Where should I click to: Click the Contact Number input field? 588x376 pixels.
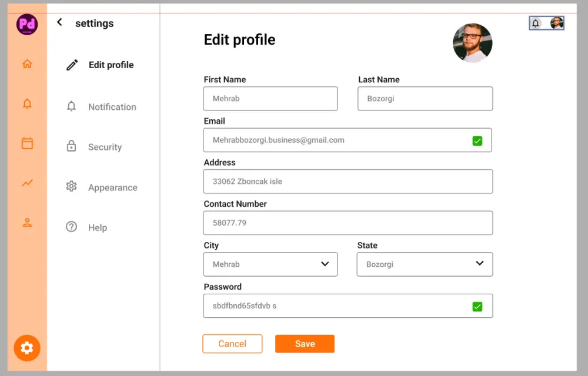pyautogui.click(x=348, y=223)
